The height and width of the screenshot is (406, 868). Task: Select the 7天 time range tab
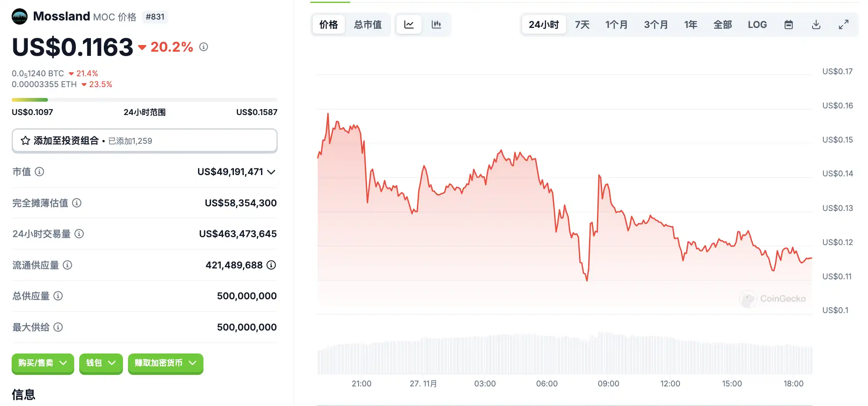pos(582,25)
